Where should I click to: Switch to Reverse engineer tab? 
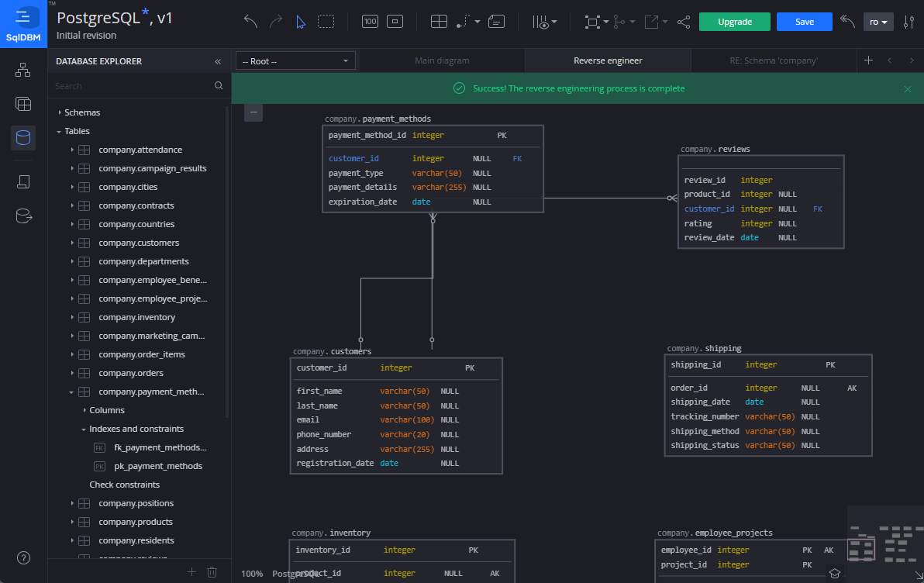608,60
